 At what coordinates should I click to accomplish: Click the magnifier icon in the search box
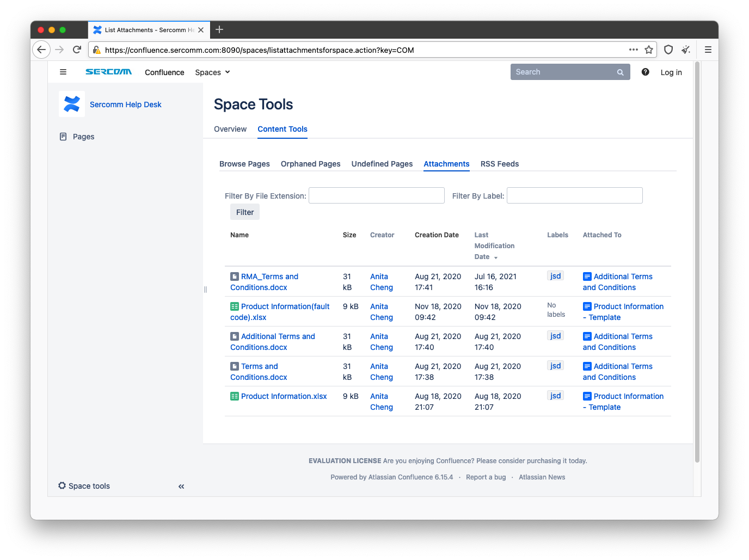(620, 72)
